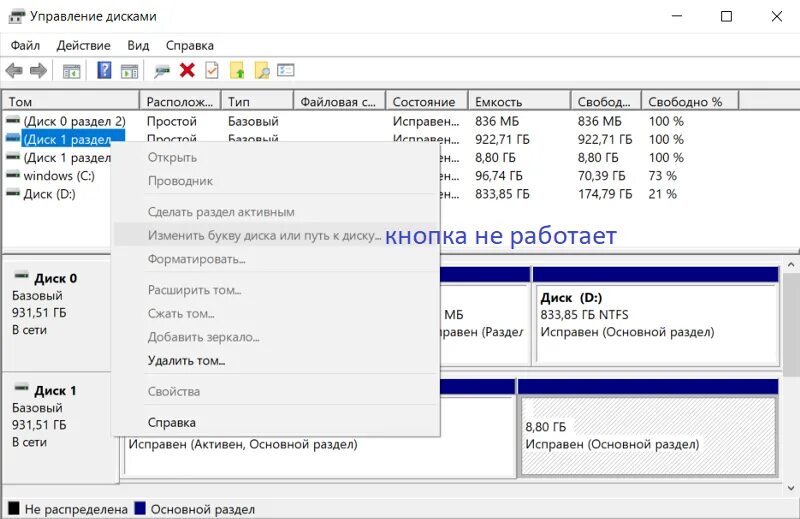Toggle the console tree pane icon
This screenshot has width=800, height=519.
[x=71, y=71]
